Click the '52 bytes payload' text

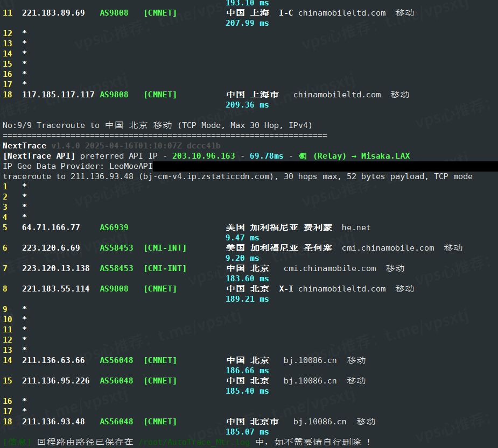click(x=385, y=176)
